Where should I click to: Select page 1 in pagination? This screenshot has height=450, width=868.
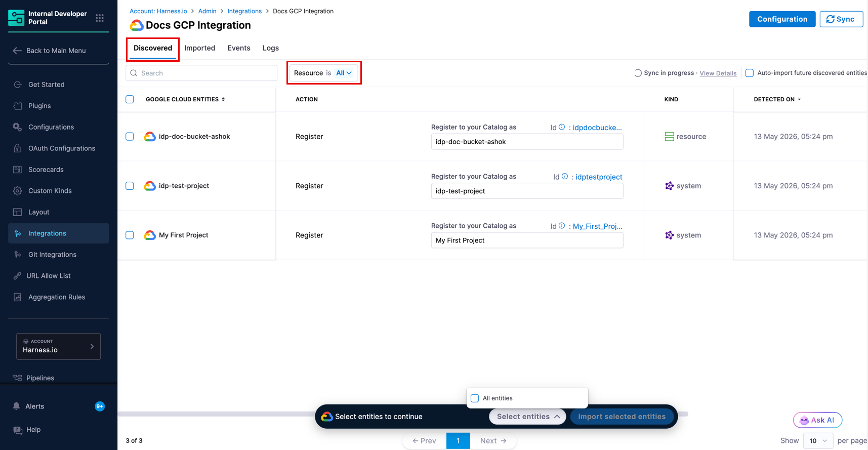tap(458, 441)
